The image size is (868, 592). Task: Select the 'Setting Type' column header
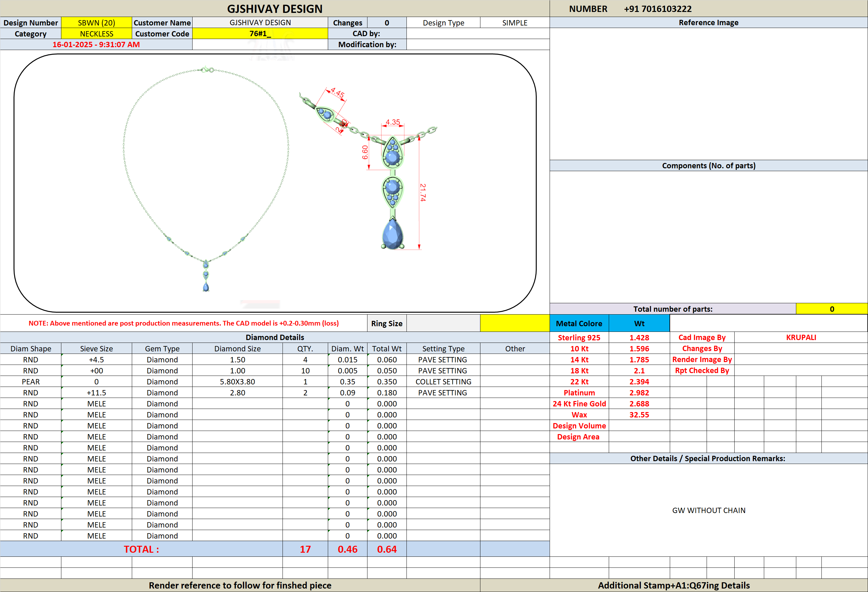coord(443,349)
